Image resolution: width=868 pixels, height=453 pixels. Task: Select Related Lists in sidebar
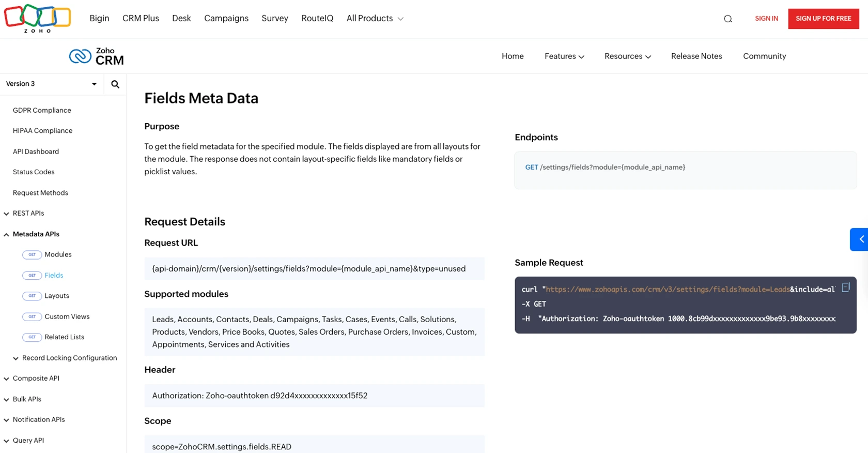[64, 337]
